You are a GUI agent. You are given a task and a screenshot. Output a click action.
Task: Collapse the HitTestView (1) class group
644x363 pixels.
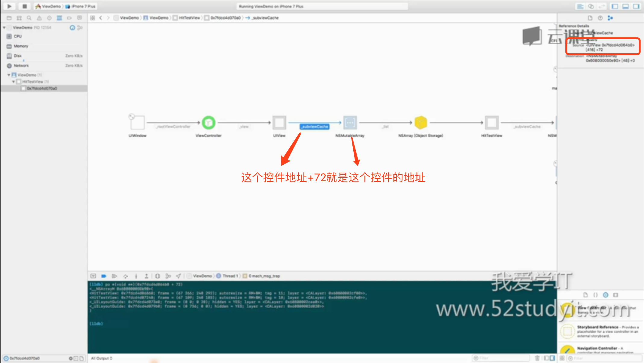coord(13,82)
